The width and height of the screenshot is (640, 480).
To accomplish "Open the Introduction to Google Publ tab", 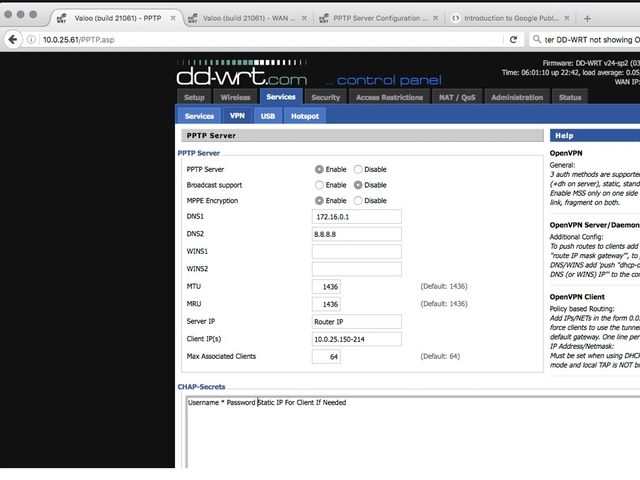I will [508, 18].
